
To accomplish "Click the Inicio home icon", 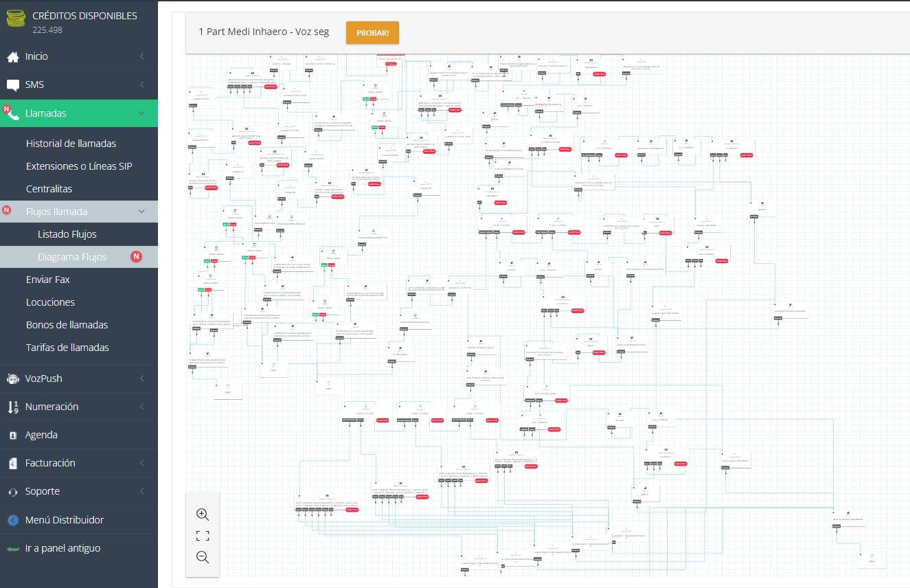I will pos(12,57).
